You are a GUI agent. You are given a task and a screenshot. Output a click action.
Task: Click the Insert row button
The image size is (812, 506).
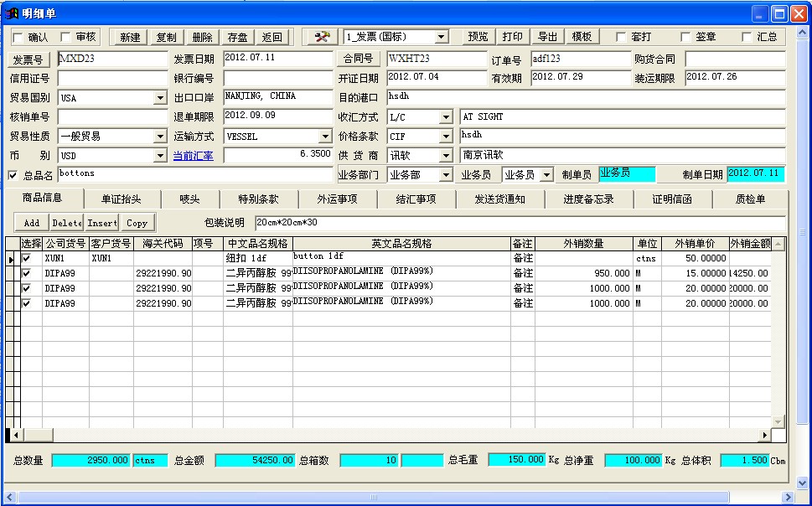pos(102,223)
